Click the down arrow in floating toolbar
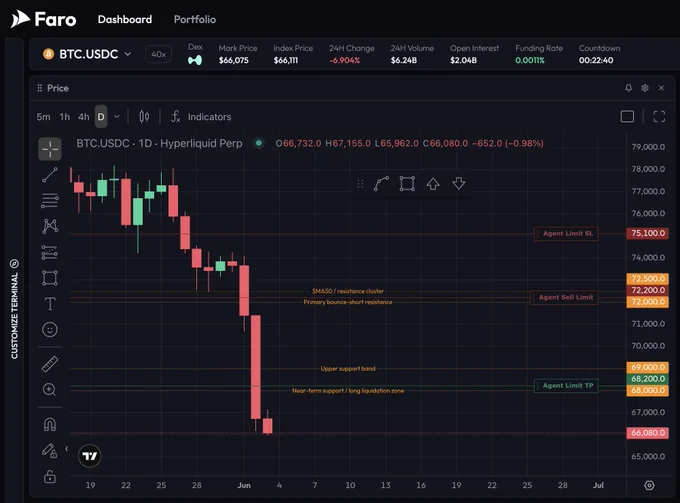 click(x=459, y=183)
